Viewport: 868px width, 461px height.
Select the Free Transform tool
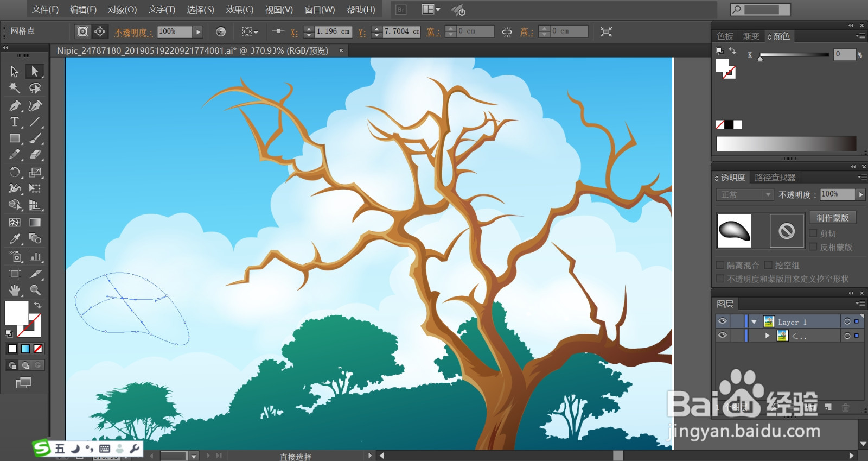[x=35, y=188]
